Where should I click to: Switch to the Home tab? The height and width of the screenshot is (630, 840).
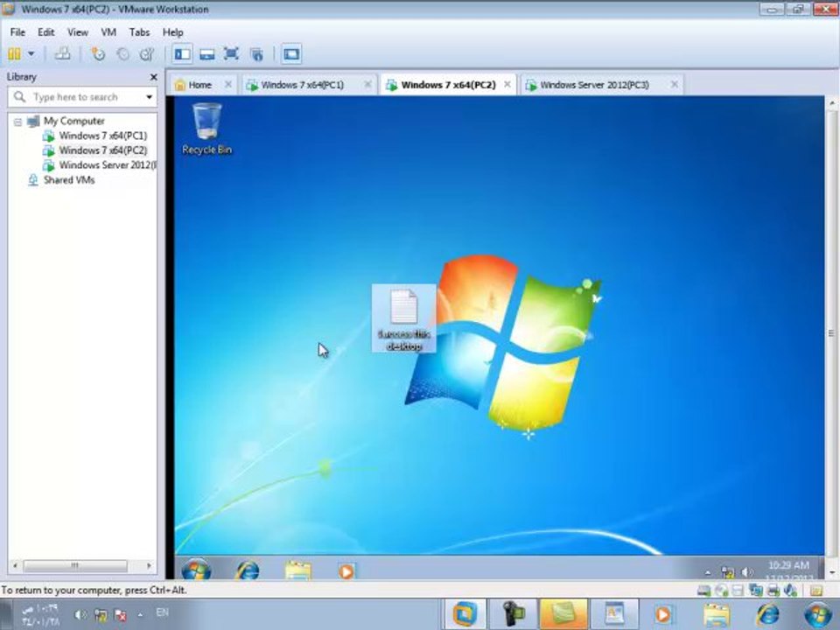[199, 85]
